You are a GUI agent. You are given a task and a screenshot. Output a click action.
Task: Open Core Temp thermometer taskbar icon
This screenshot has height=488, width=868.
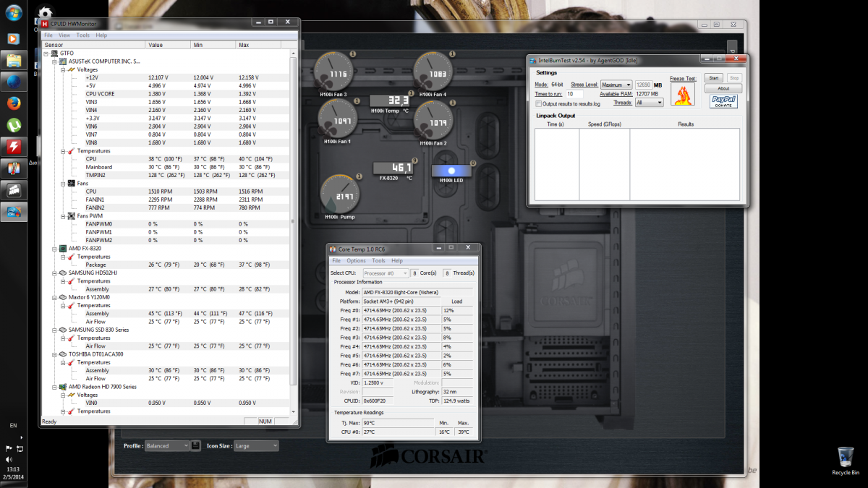[14, 169]
